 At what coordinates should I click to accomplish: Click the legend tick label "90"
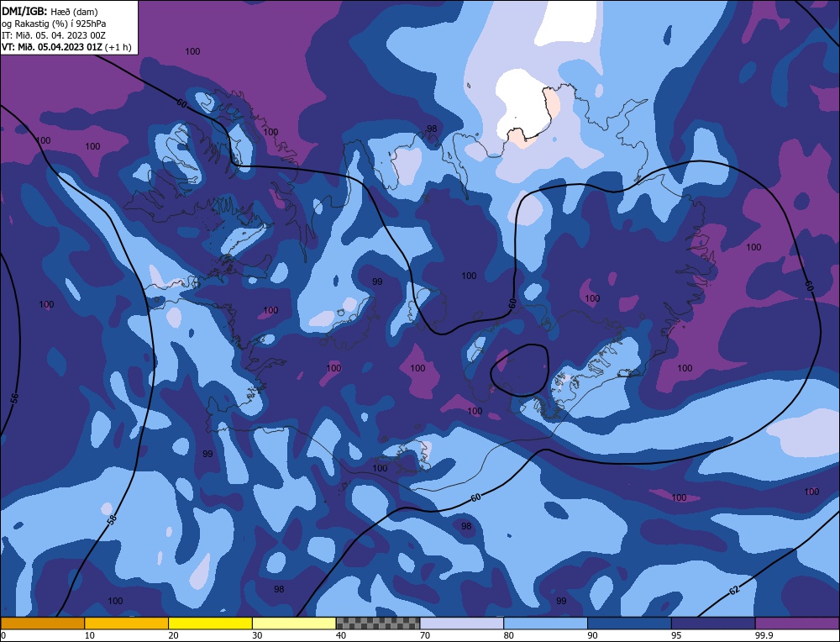coord(592,635)
